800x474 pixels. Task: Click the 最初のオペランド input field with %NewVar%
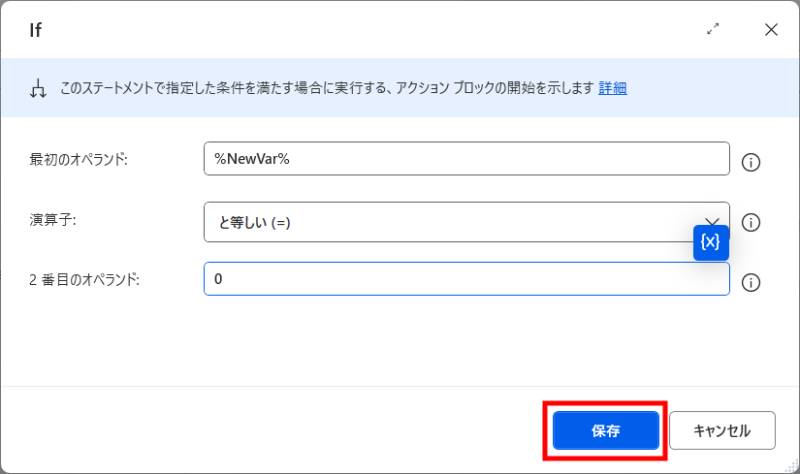click(466, 159)
